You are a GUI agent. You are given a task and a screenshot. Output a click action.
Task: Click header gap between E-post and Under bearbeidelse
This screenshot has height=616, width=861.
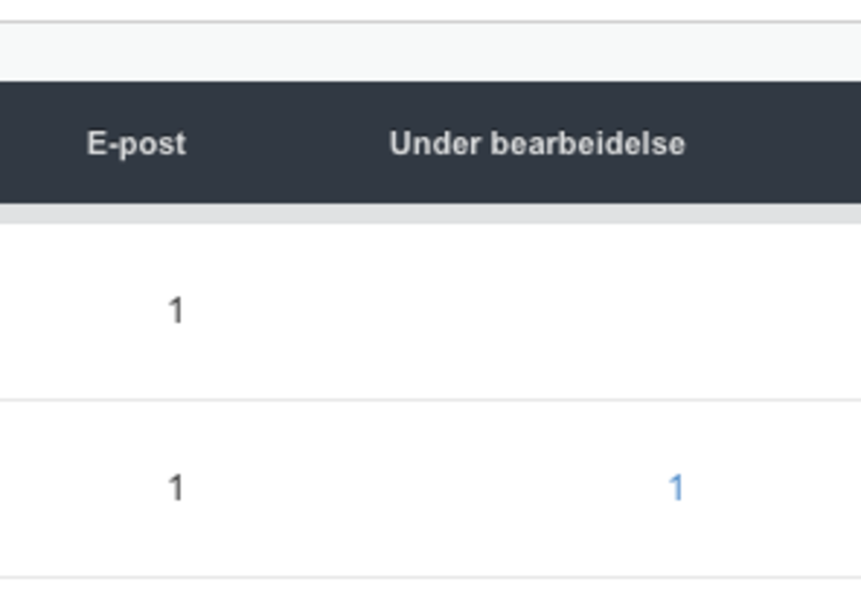coord(287,143)
